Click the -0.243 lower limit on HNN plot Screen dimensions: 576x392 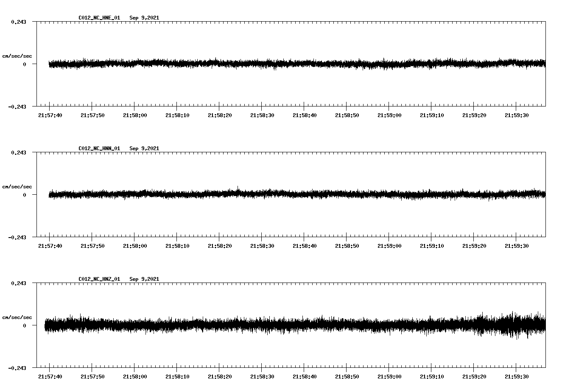17,237
